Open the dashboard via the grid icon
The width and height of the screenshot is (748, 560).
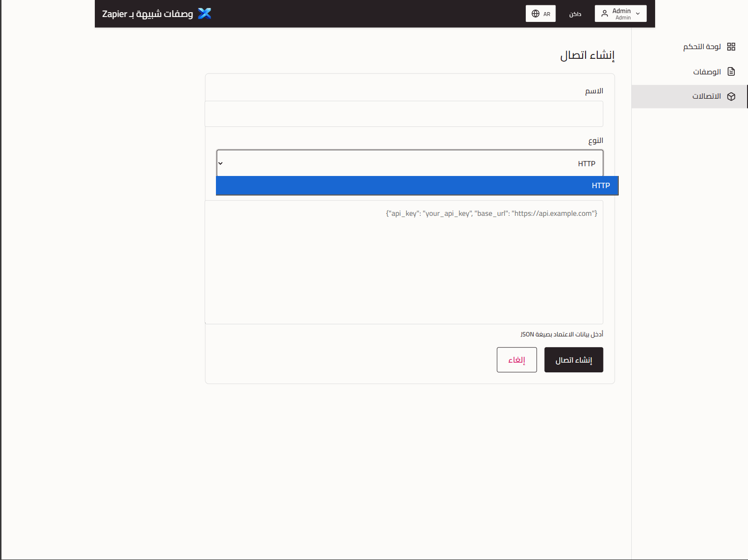tap(731, 46)
